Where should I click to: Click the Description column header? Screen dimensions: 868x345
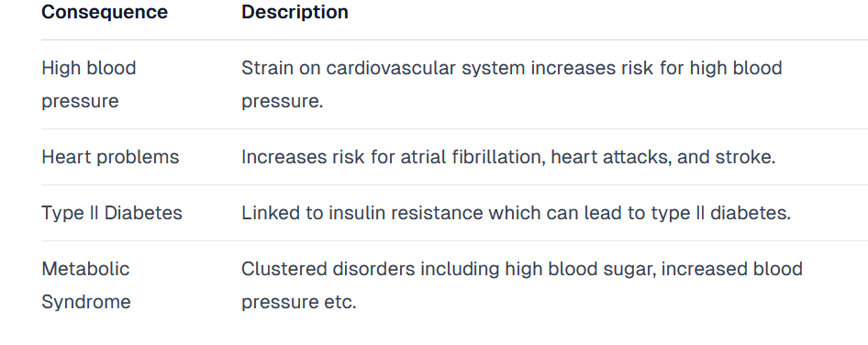295,12
